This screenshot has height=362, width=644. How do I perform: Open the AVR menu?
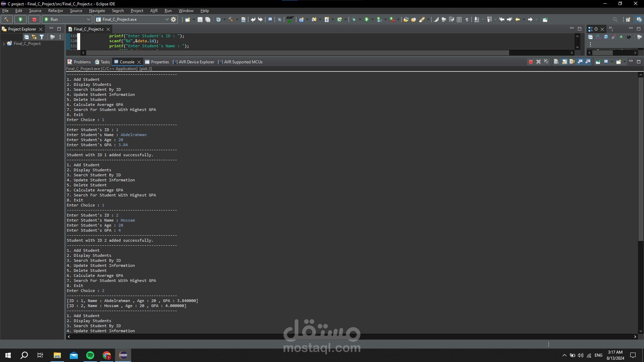(x=154, y=10)
